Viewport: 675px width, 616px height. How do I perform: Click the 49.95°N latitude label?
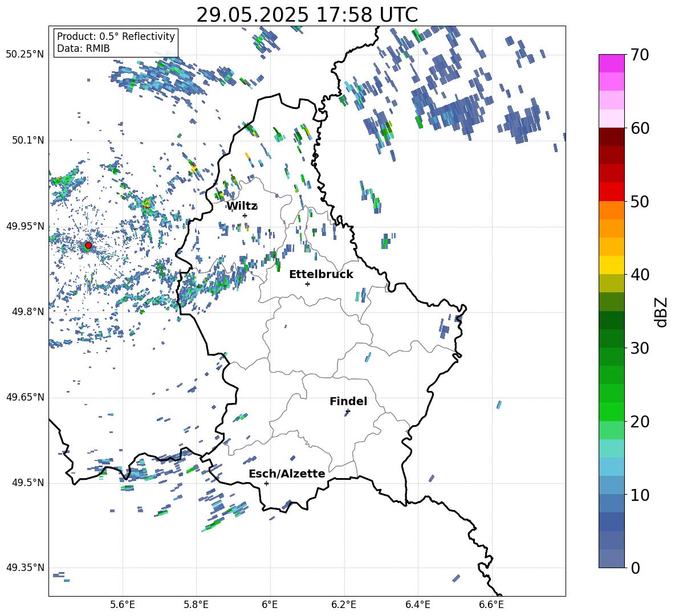point(25,226)
